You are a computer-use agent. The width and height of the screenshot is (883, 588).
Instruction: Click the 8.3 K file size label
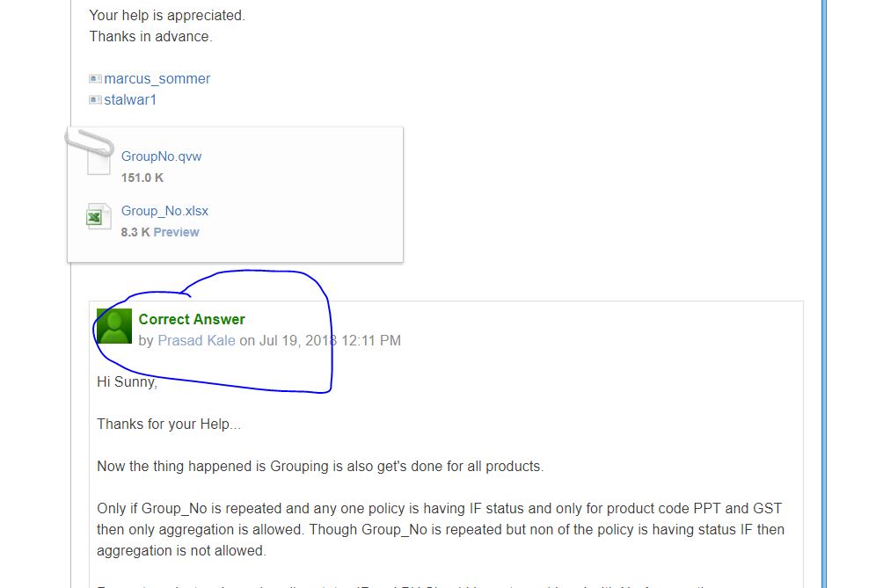tap(135, 232)
